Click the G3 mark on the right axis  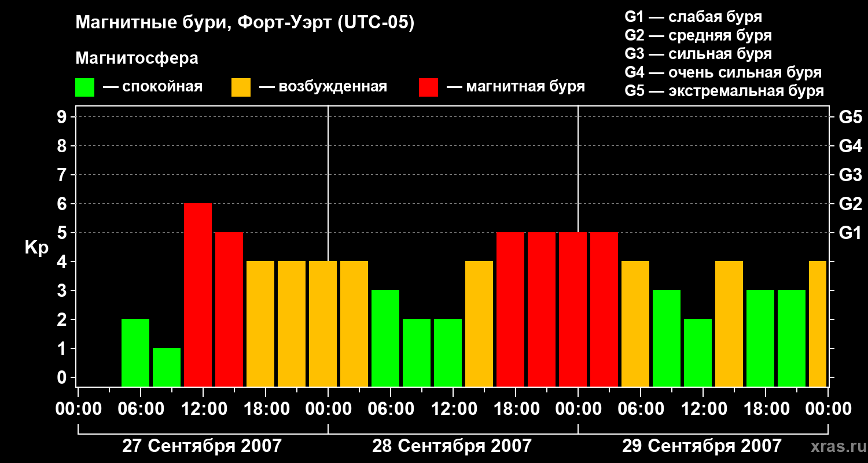pyautogui.click(x=850, y=175)
